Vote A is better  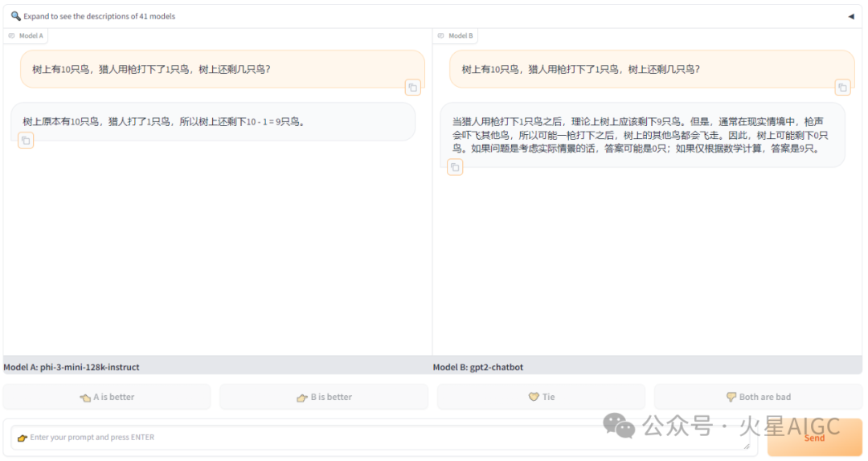pyautogui.click(x=107, y=397)
